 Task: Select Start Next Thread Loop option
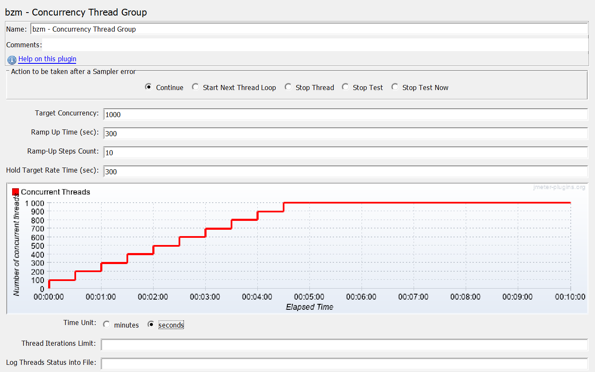(195, 87)
